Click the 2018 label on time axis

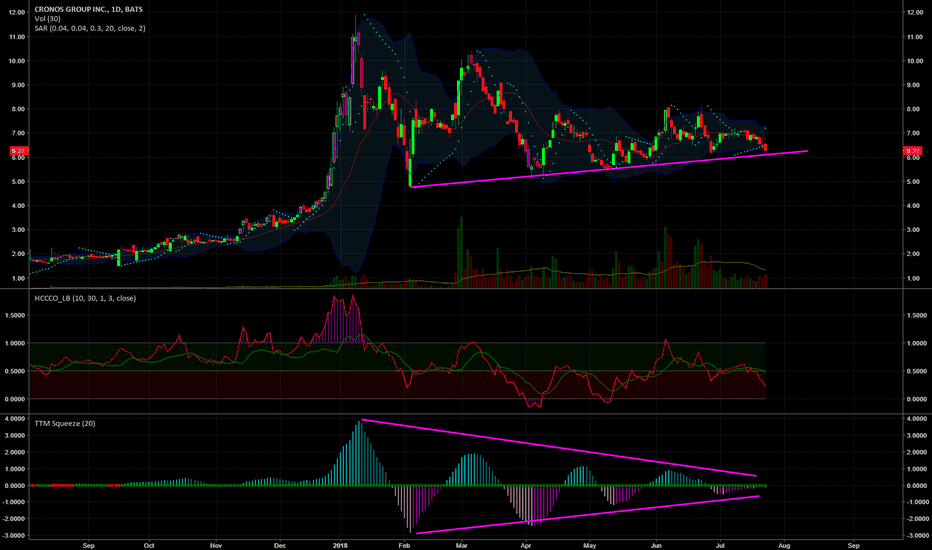pos(341,545)
